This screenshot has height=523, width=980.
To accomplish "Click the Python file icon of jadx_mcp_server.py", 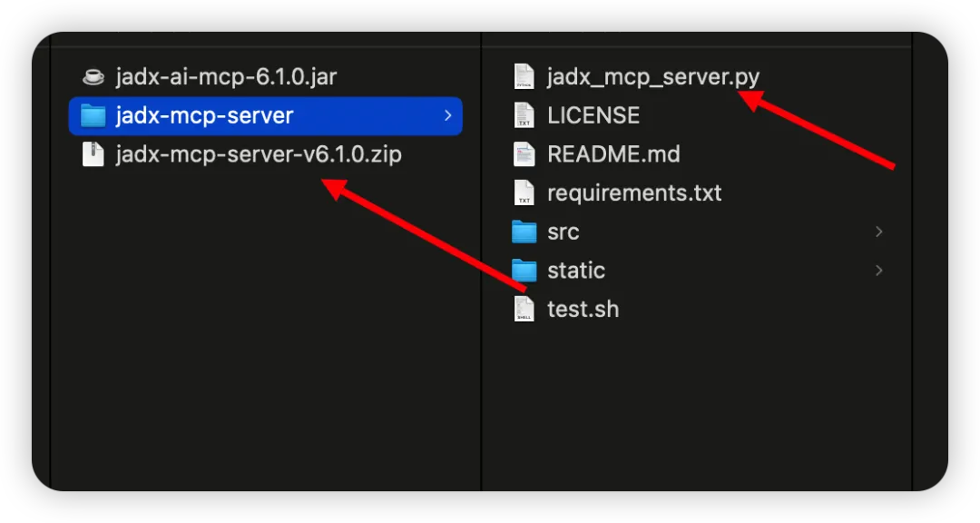I will point(524,77).
